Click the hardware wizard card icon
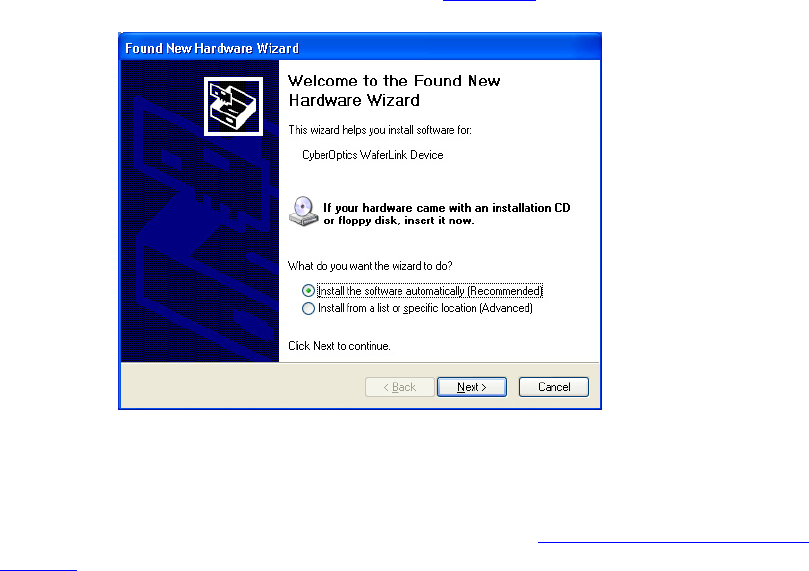This screenshot has height=571, width=809. coord(233,106)
